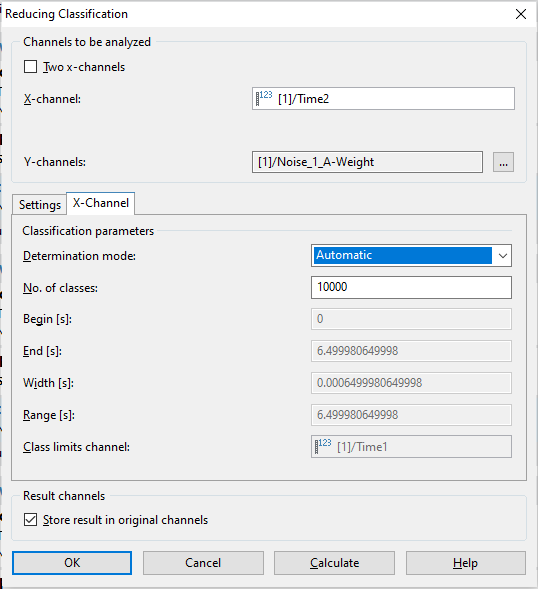Image resolution: width=538 pixels, height=589 pixels.
Task: Enable the Two x-channels checkbox
Action: tap(30, 67)
